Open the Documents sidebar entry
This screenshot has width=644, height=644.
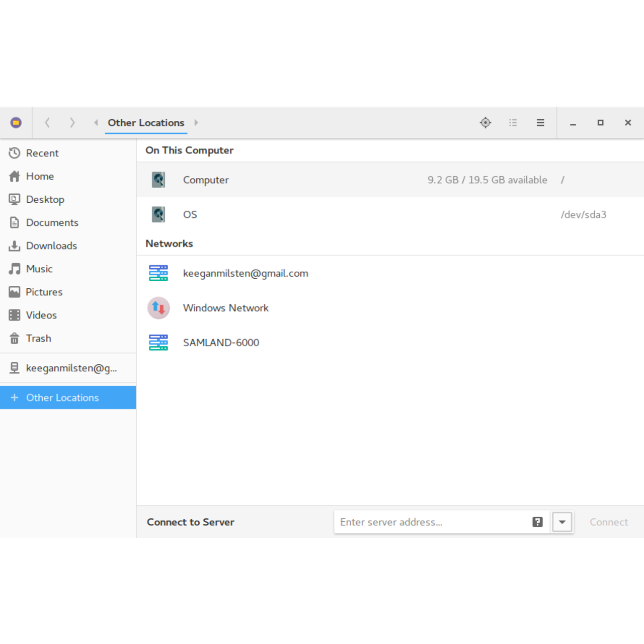click(x=52, y=222)
